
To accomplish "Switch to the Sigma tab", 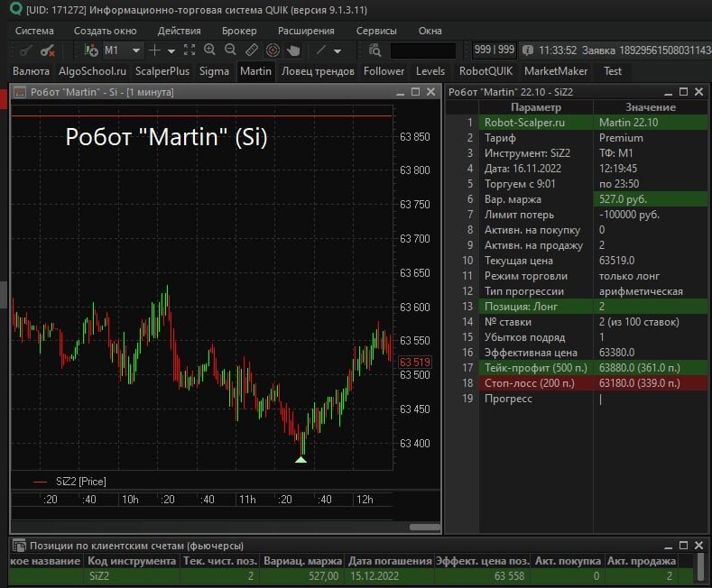I will pyautogui.click(x=214, y=71).
